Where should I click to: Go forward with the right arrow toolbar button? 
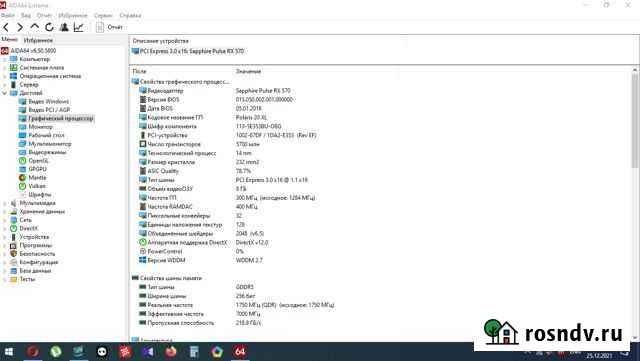pos(20,27)
